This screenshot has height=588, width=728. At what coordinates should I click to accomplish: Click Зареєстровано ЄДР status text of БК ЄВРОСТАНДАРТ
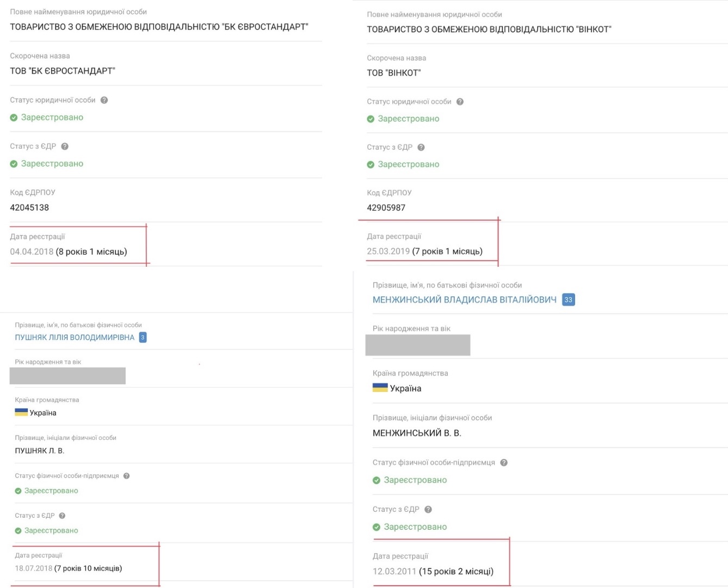[x=52, y=164]
